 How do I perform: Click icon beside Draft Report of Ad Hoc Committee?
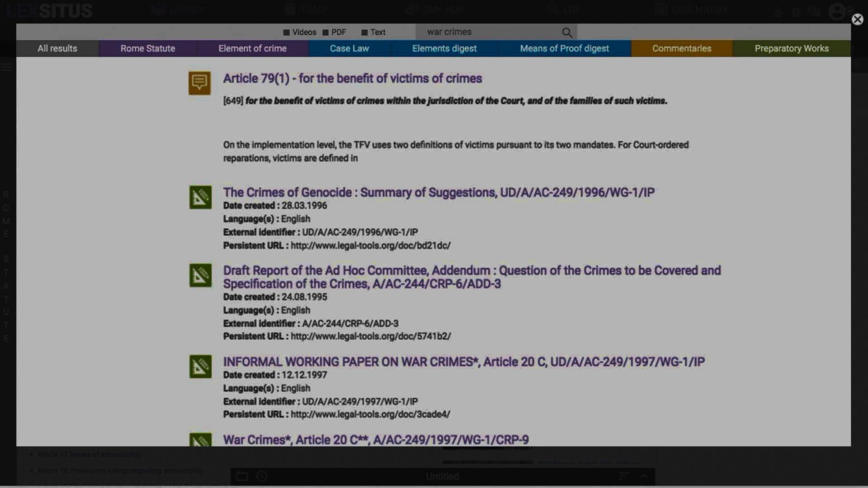(x=200, y=276)
